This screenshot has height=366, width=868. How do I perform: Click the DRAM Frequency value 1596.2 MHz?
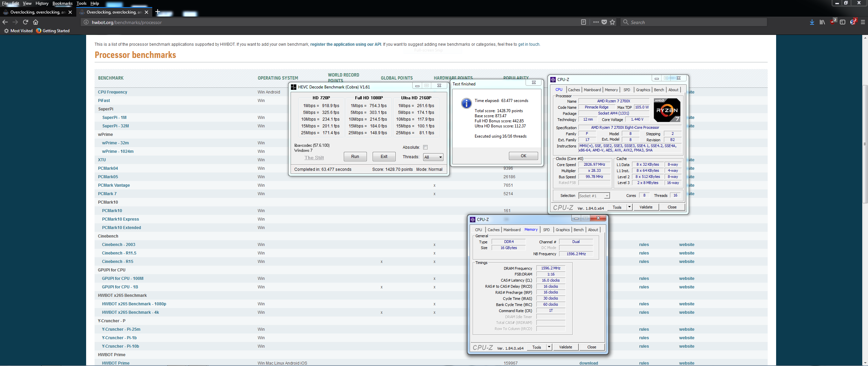coord(551,268)
